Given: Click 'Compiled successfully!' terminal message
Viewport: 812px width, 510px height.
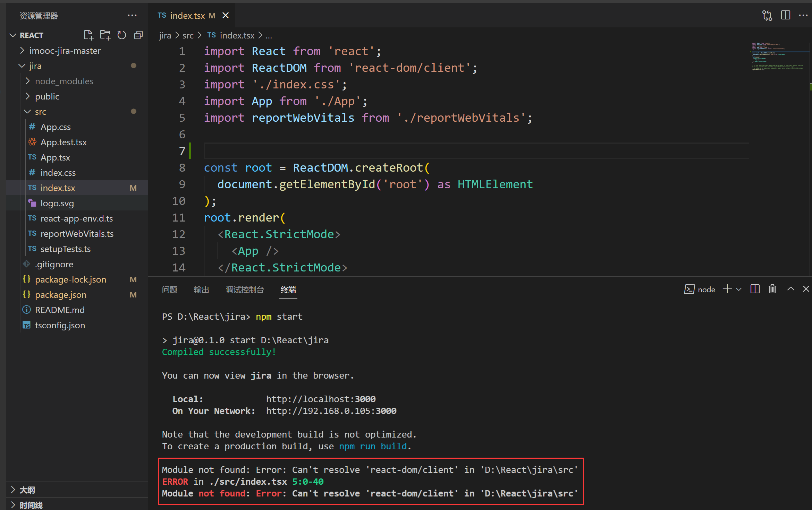Looking at the screenshot, I should [219, 352].
